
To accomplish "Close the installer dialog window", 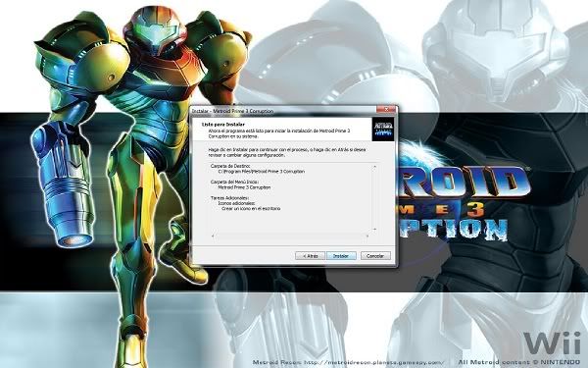I will coord(386,109).
